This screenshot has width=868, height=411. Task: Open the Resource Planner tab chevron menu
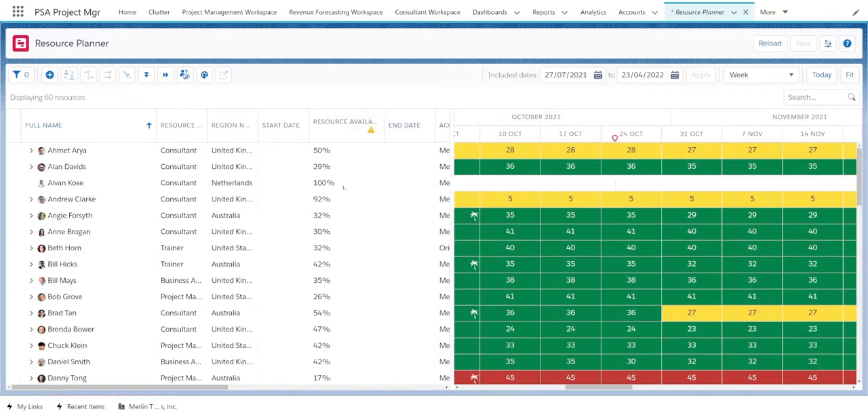click(734, 12)
